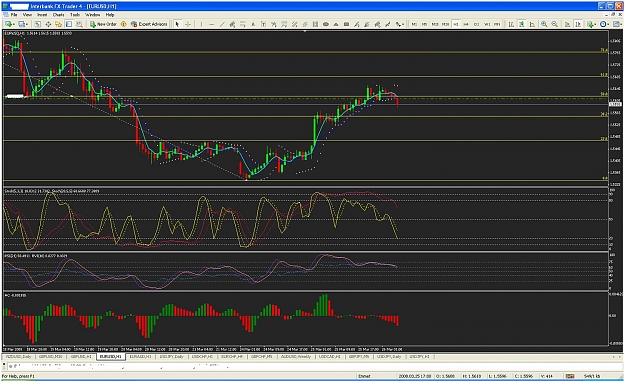Show the Data Window panel
The width and height of the screenshot is (625, 381).
pyautogui.click(x=48, y=24)
